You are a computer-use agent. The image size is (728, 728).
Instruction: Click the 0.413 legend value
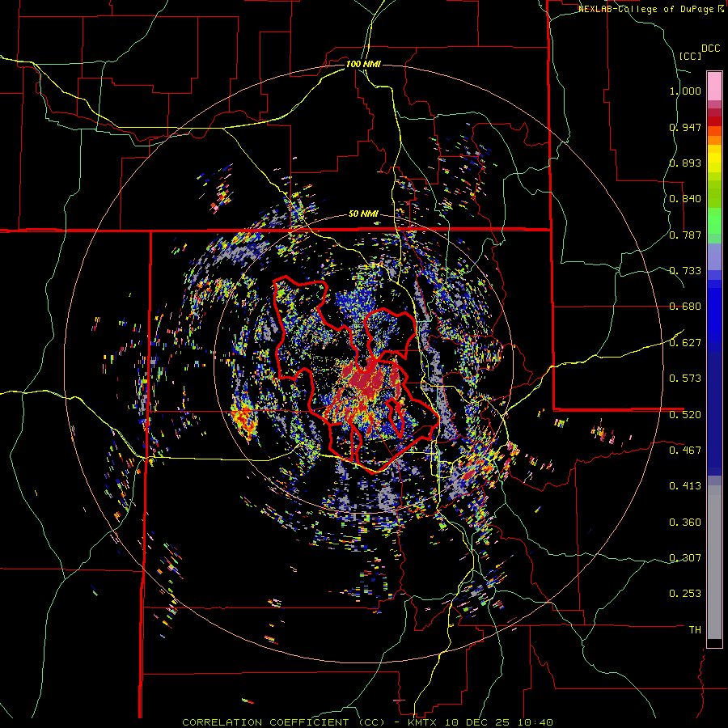click(685, 486)
